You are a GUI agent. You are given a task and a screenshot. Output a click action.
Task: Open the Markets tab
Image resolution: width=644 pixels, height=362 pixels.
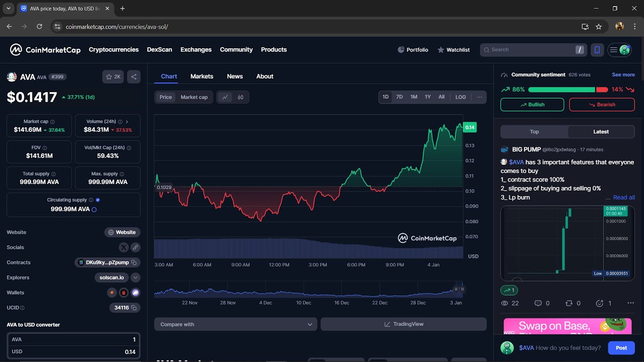tap(202, 76)
